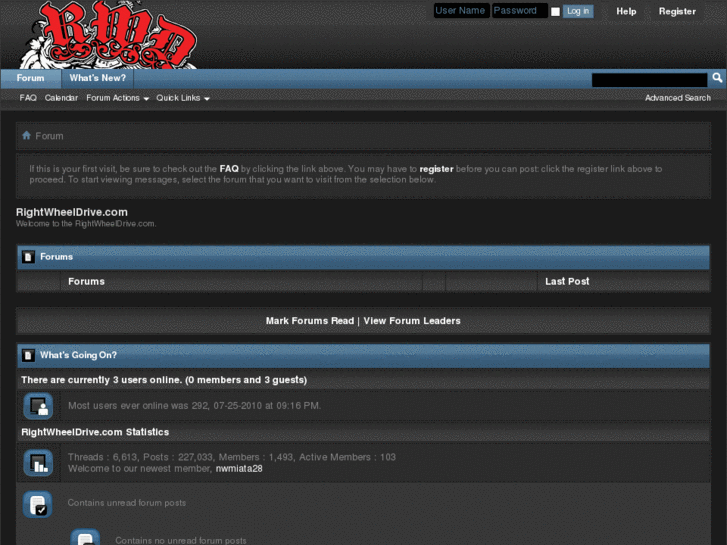Click the RightWheelDrive.com Statistics heading

click(95, 432)
